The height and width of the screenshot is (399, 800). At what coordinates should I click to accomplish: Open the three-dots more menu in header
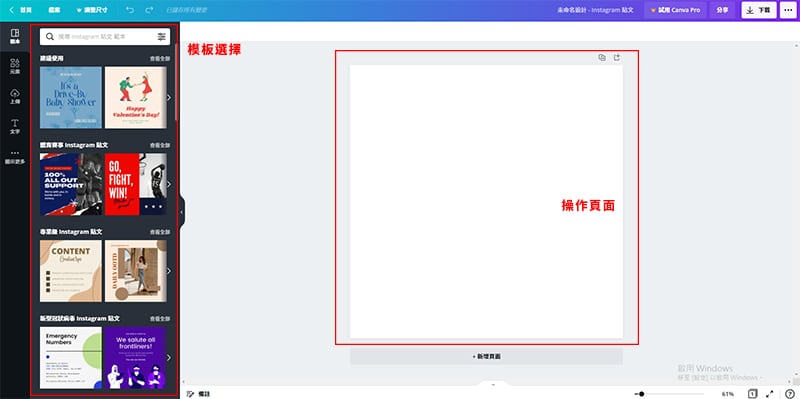pyautogui.click(x=788, y=10)
